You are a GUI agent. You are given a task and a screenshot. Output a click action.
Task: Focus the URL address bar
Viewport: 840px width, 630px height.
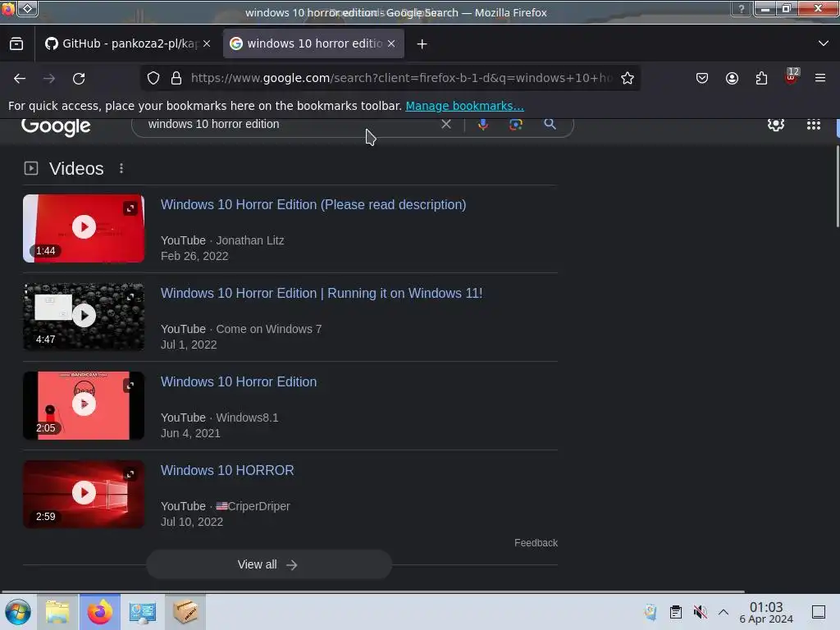coord(400,78)
